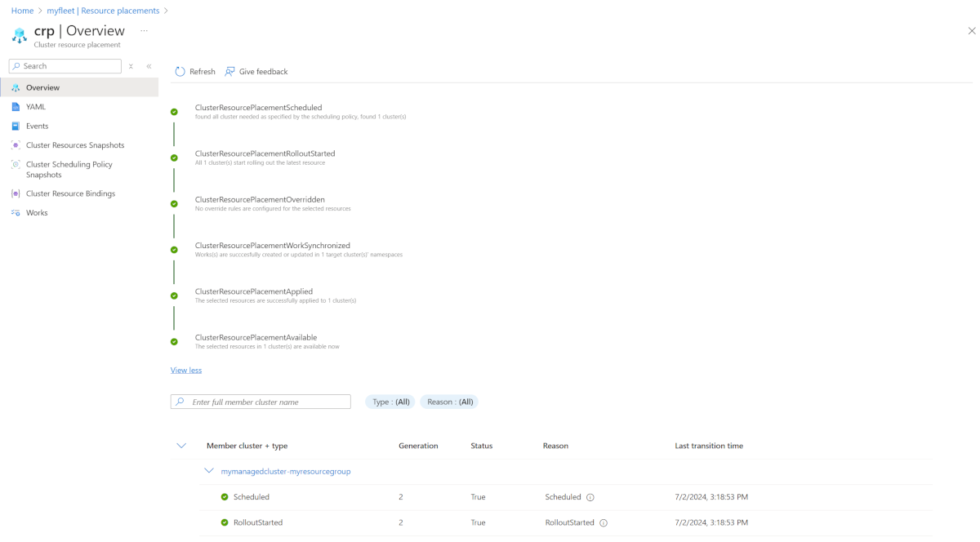Navigate to myfleet Resource placements breadcrumb
This screenshot has height=542, width=980.
103,11
